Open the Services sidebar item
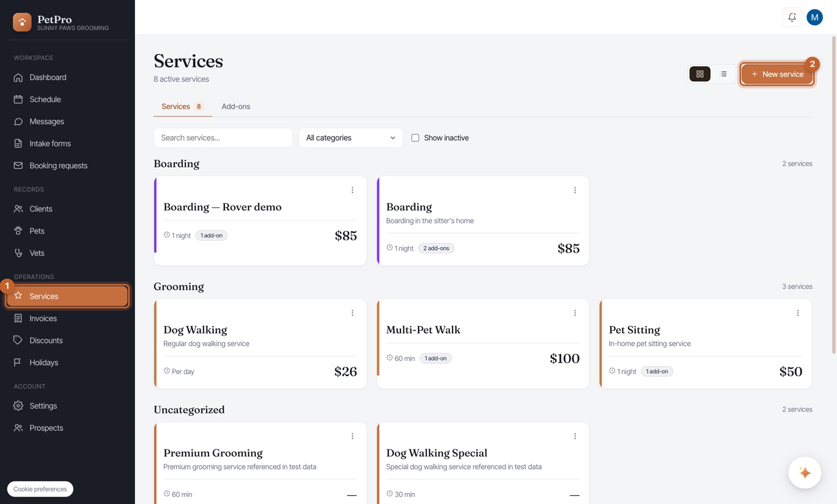The width and height of the screenshot is (837, 504). pyautogui.click(x=67, y=296)
